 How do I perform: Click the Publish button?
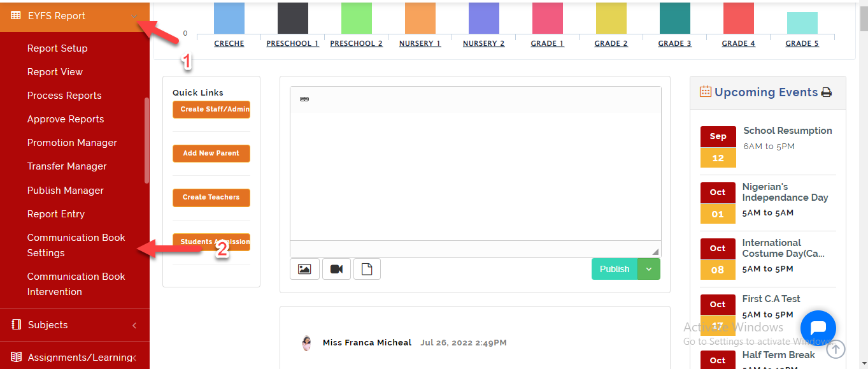[615, 269]
